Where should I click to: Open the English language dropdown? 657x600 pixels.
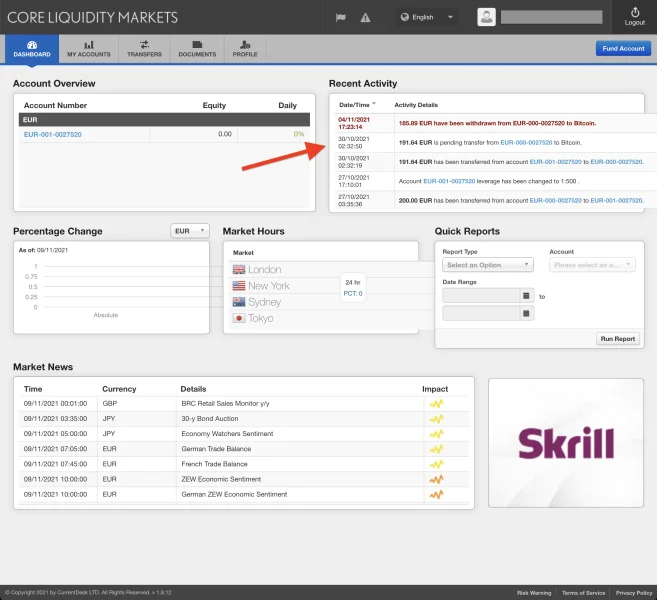coord(427,17)
